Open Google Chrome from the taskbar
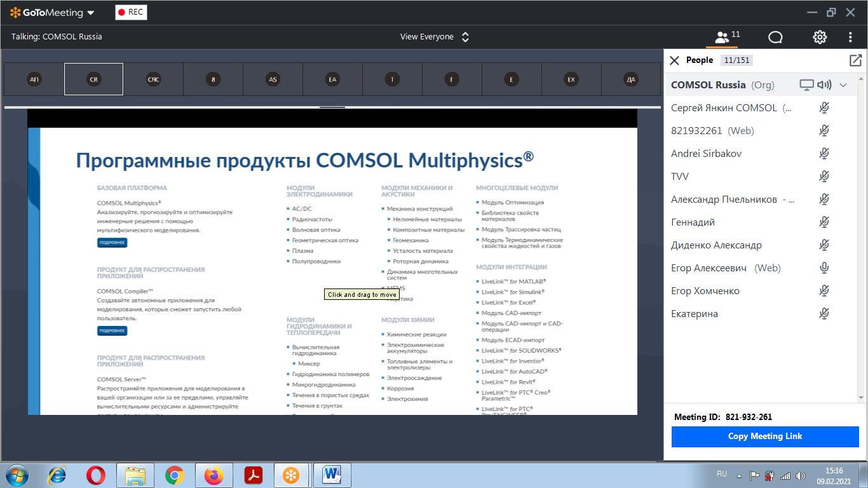 (174, 475)
